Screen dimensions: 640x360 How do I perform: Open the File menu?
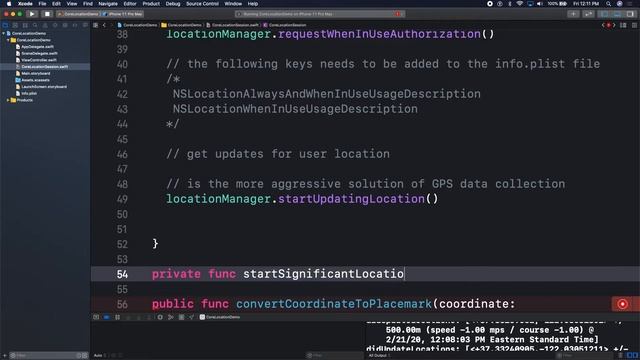(x=42, y=4)
